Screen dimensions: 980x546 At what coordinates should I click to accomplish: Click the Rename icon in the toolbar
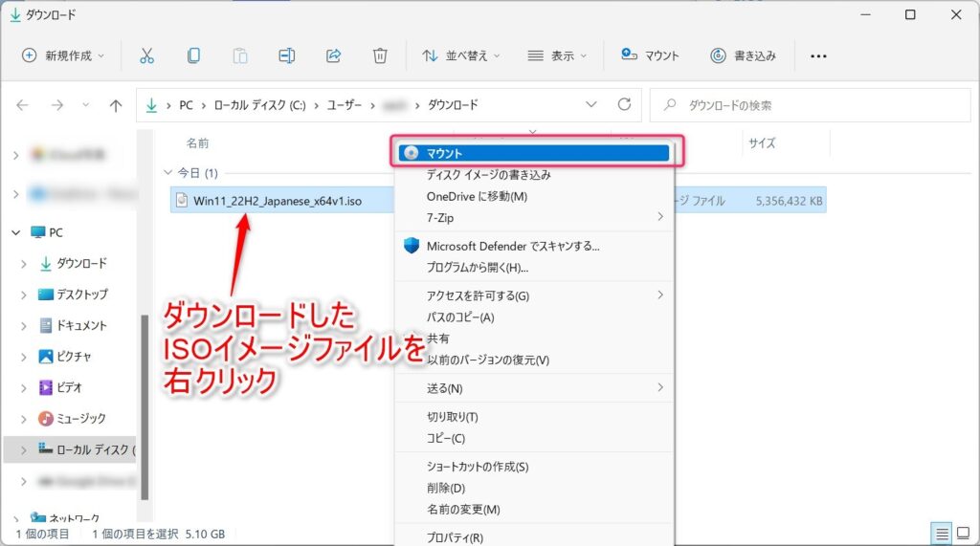pyautogui.click(x=287, y=55)
